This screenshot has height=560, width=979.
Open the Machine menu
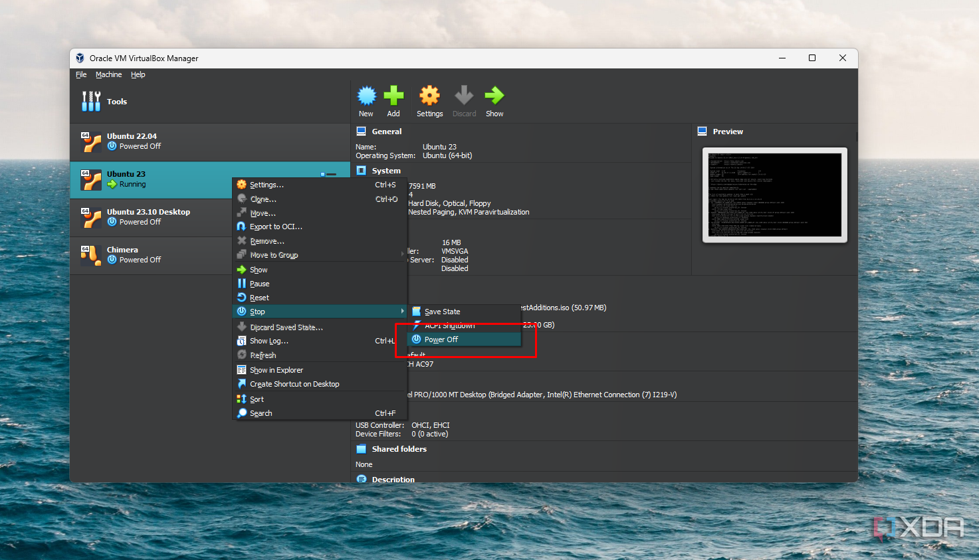108,74
